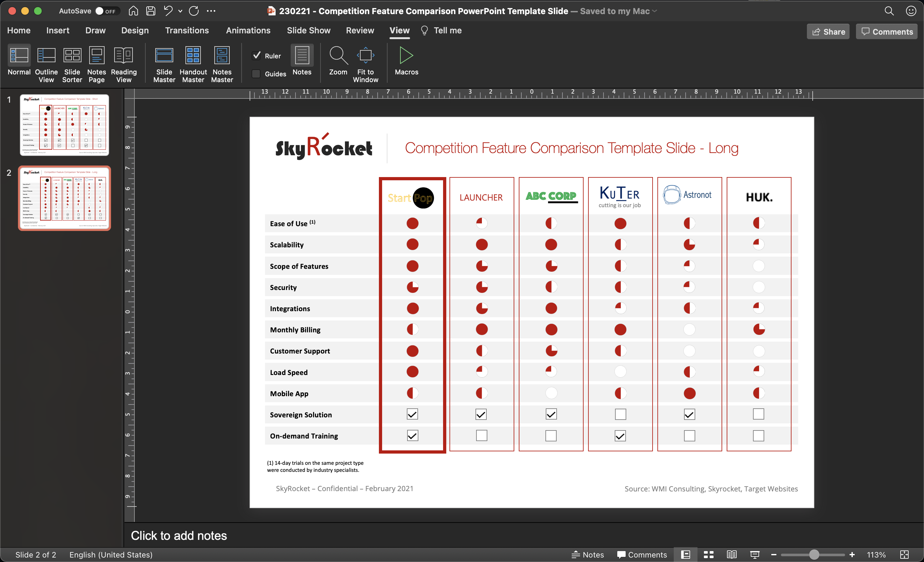
Task: Open the Zoom dialog
Action: [x=338, y=60]
